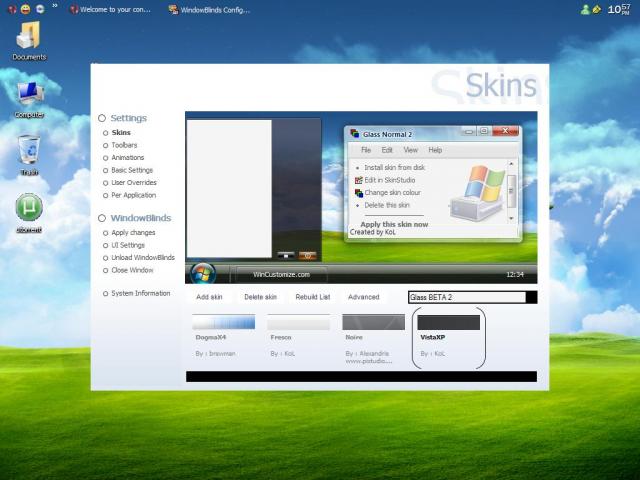Click Delete this skin

pos(387,205)
